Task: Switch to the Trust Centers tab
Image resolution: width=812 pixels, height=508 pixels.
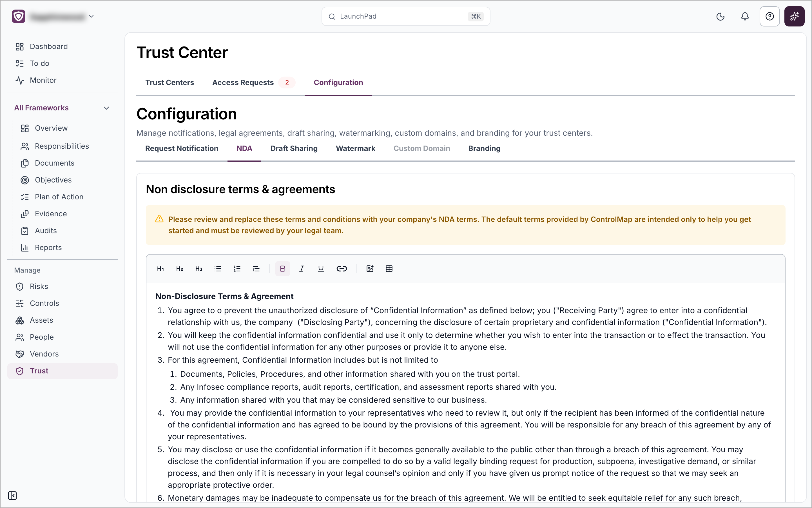Action: pos(170,82)
